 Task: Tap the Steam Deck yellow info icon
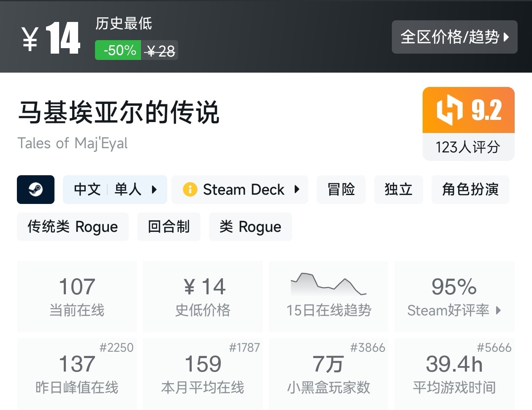(x=190, y=190)
